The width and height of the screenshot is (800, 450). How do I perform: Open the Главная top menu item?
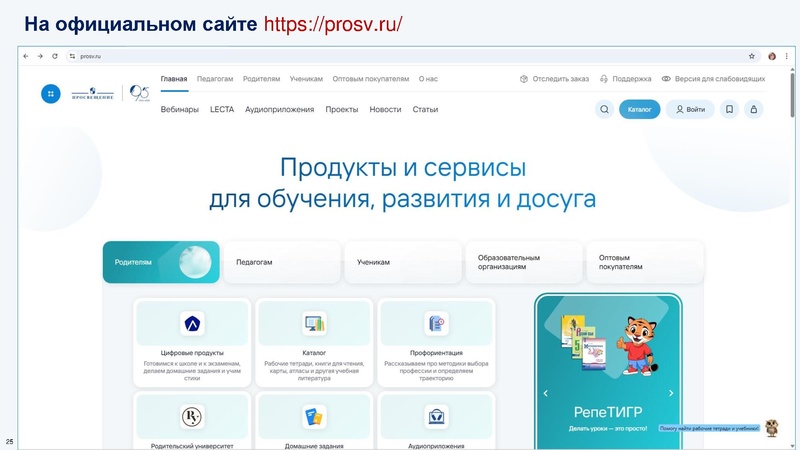(x=174, y=79)
